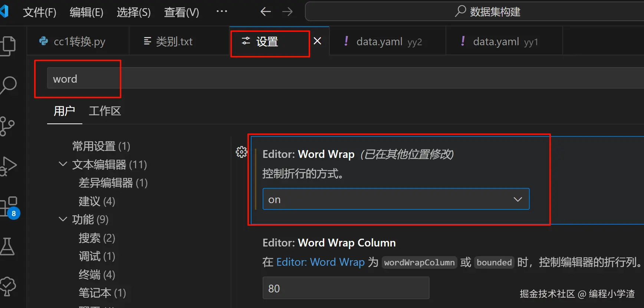This screenshot has height=308, width=644.
Task: Click the Editor: Word Wrap link
Action: (321, 262)
